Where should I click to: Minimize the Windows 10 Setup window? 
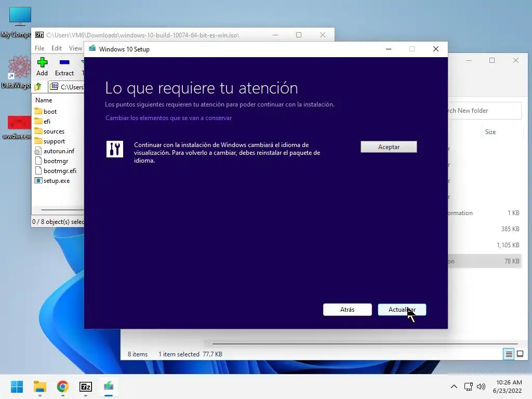tap(389, 49)
